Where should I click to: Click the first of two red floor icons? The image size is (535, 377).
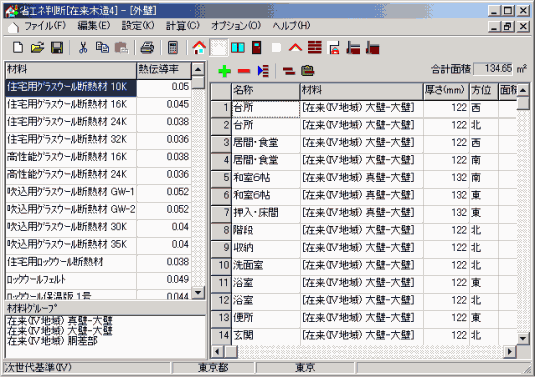coord(353,47)
